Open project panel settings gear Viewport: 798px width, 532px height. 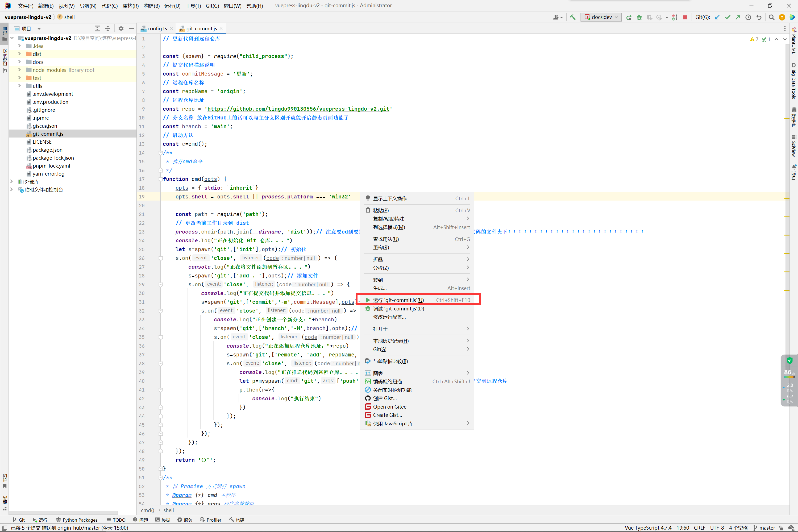(x=121, y=28)
